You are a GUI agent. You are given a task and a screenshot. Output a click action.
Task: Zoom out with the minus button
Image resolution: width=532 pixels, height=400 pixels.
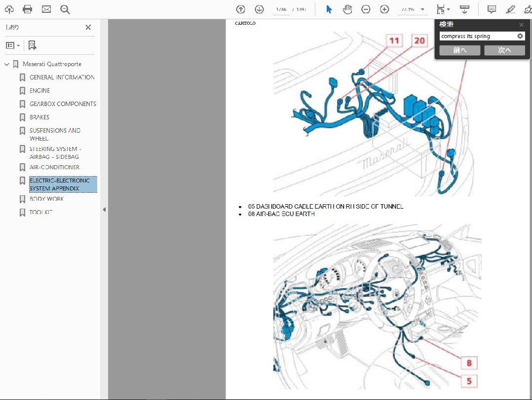coord(366,9)
